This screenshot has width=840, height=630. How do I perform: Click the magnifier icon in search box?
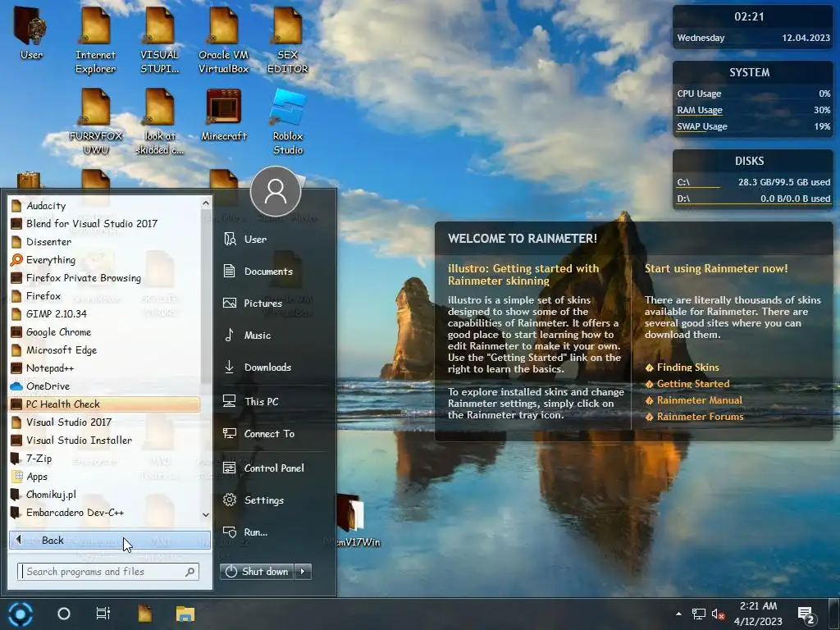click(x=190, y=572)
